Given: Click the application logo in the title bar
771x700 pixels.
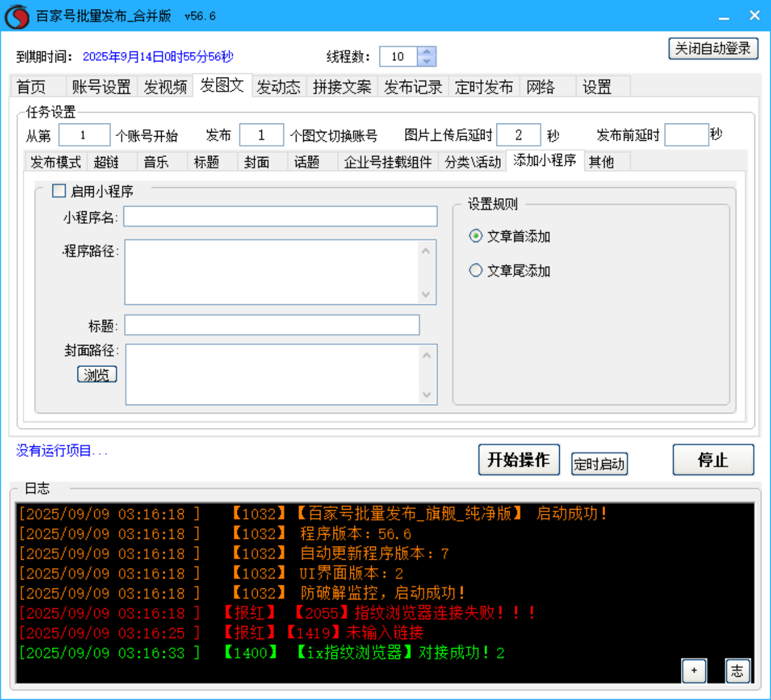Looking at the screenshot, I should click(16, 16).
